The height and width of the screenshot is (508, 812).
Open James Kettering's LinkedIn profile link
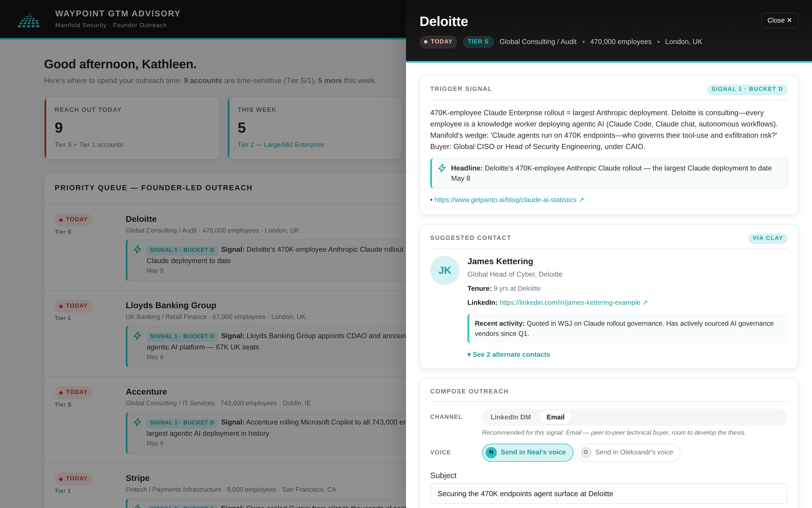(573, 303)
